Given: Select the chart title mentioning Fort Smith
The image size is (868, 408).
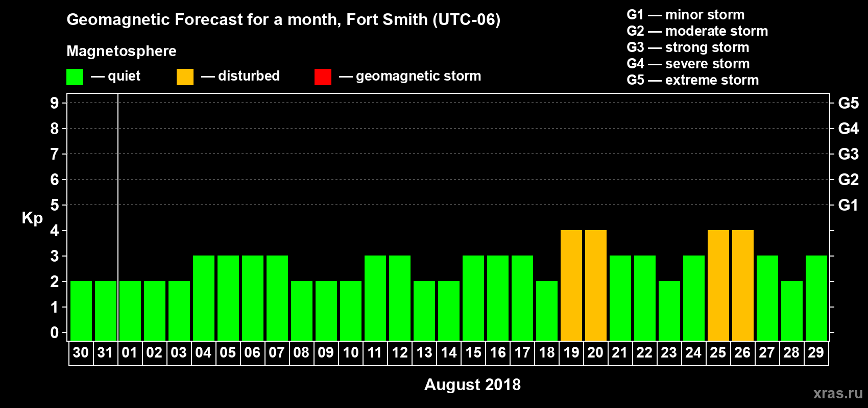Looking at the screenshot, I should pyautogui.click(x=283, y=20).
